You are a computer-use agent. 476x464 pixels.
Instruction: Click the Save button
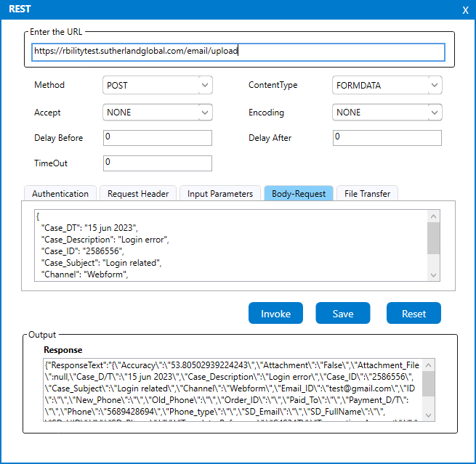point(343,314)
